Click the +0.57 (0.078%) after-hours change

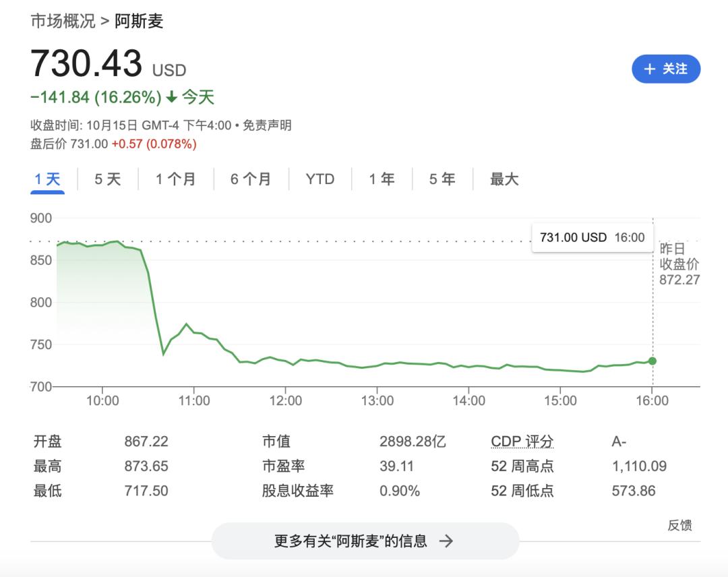pyautogui.click(x=154, y=144)
